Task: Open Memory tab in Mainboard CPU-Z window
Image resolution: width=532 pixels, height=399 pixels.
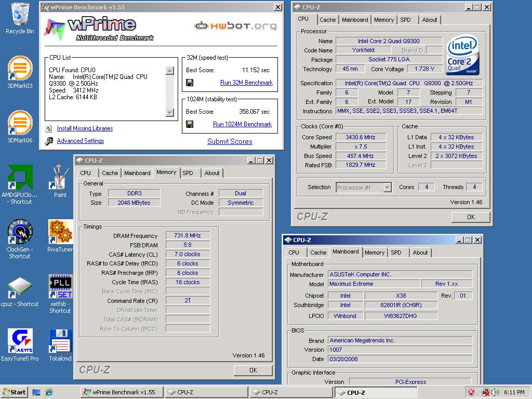Action: [x=375, y=252]
